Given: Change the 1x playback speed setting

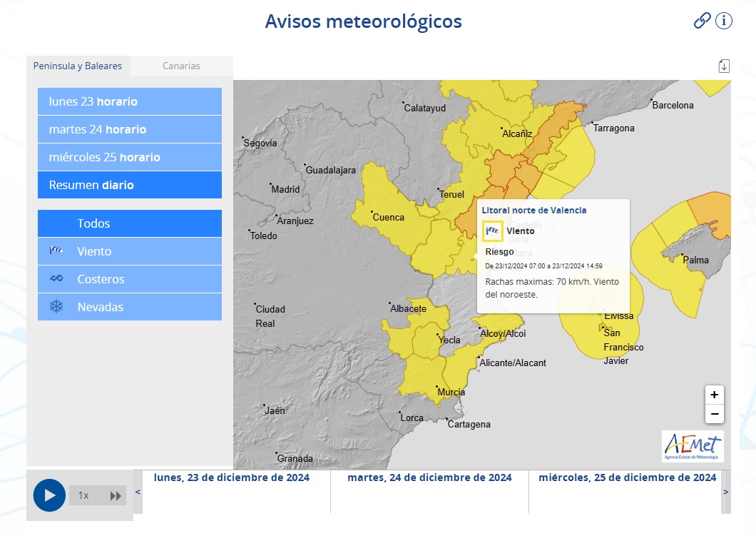Looking at the screenshot, I should pyautogui.click(x=83, y=495).
